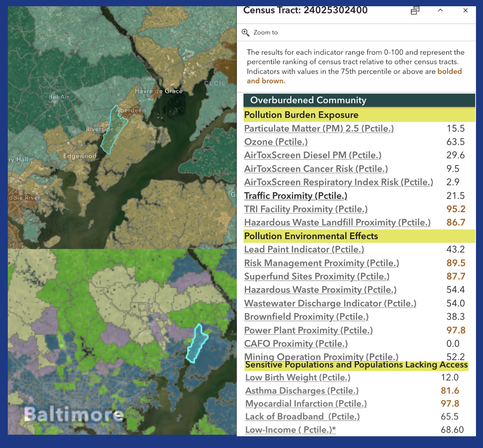
Task: Dock the popup with the dock icon
Action: click(415, 11)
